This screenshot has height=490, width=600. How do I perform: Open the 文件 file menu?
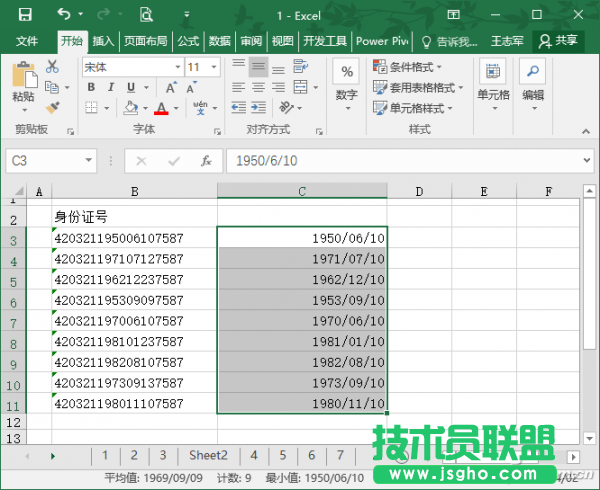click(x=27, y=41)
